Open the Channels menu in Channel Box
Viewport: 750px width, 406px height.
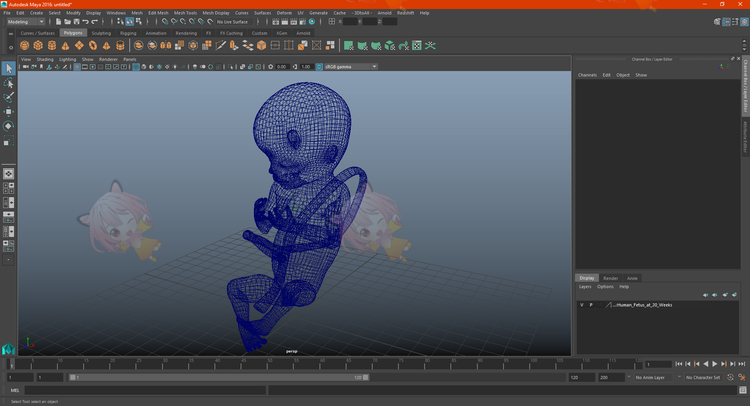(587, 75)
